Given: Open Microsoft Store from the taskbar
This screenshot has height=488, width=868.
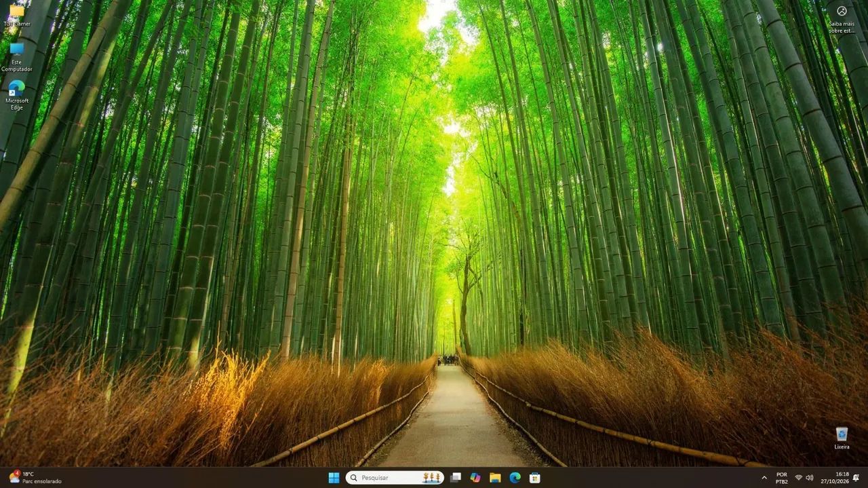Looking at the screenshot, I should (x=534, y=478).
